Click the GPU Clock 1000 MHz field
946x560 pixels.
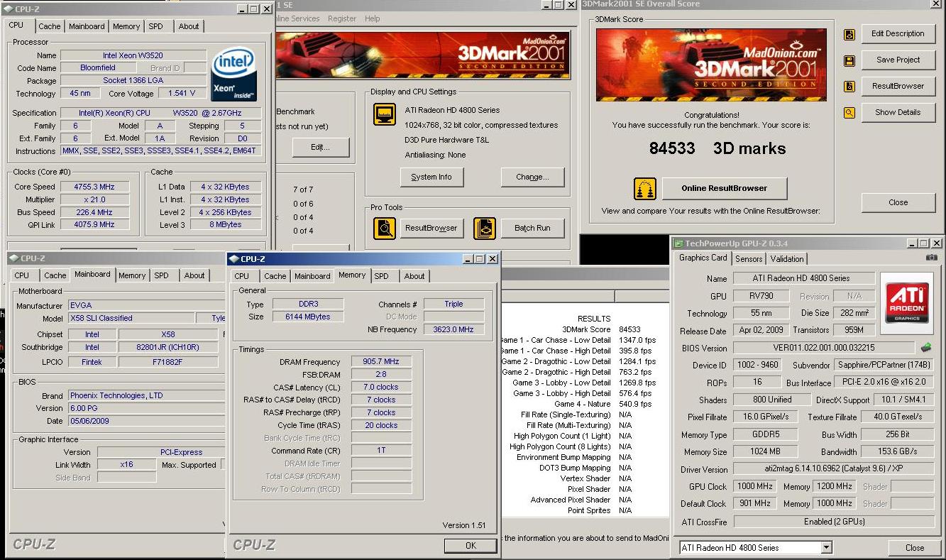pyautogui.click(x=755, y=486)
